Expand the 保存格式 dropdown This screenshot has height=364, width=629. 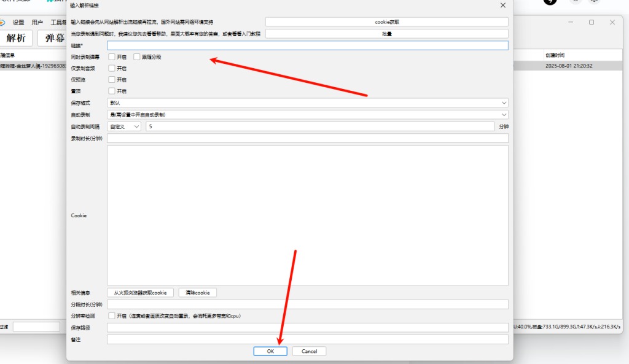[307, 103]
